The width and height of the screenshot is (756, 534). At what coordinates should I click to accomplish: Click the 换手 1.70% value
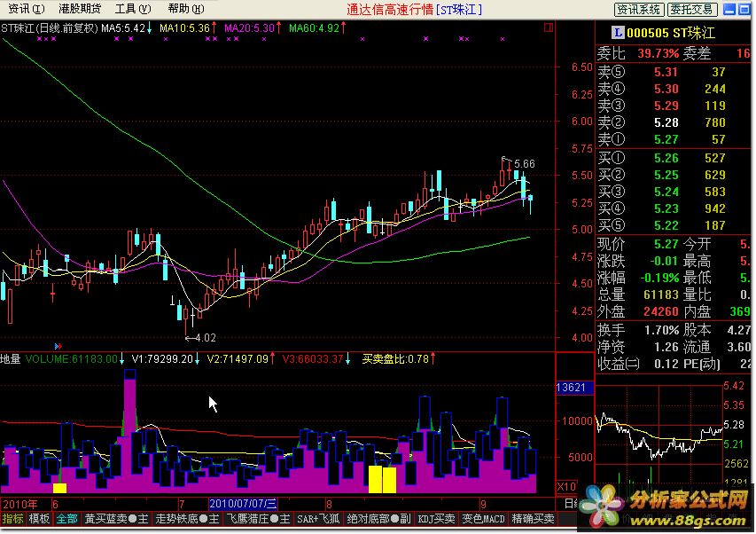point(661,331)
